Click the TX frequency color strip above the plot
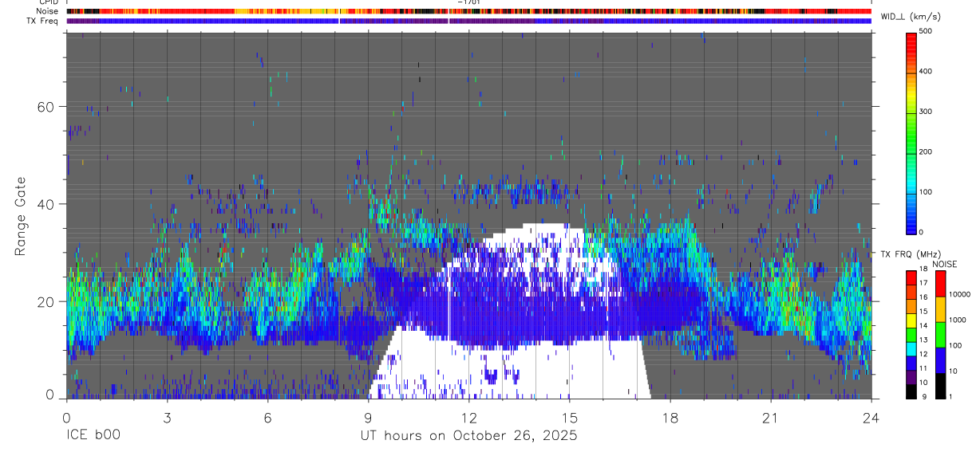 (x=468, y=21)
